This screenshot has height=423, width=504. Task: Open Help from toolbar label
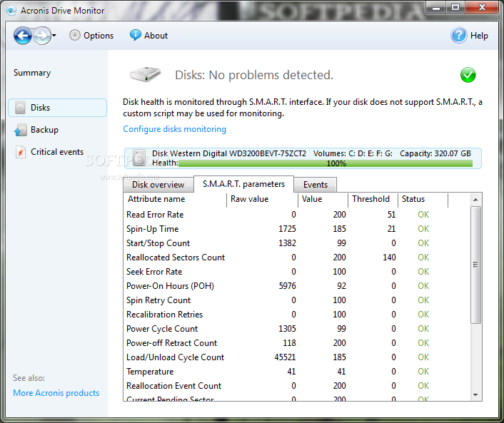(479, 36)
